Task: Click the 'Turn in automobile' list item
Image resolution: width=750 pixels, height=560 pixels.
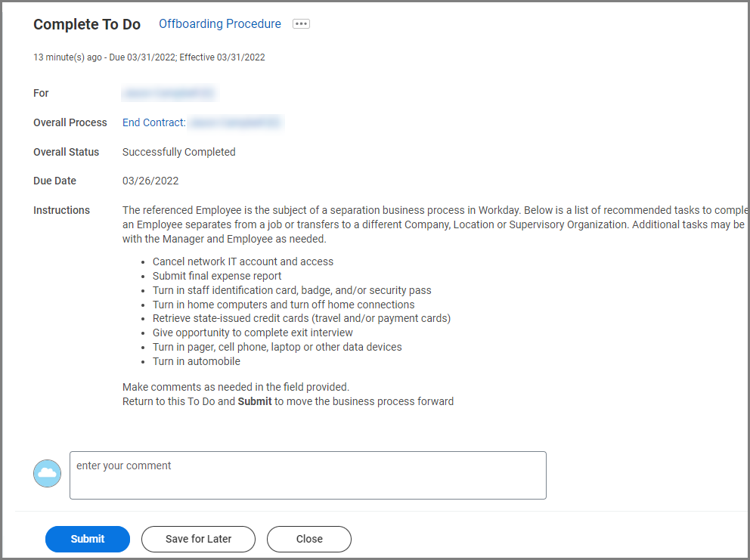Action: [197, 361]
